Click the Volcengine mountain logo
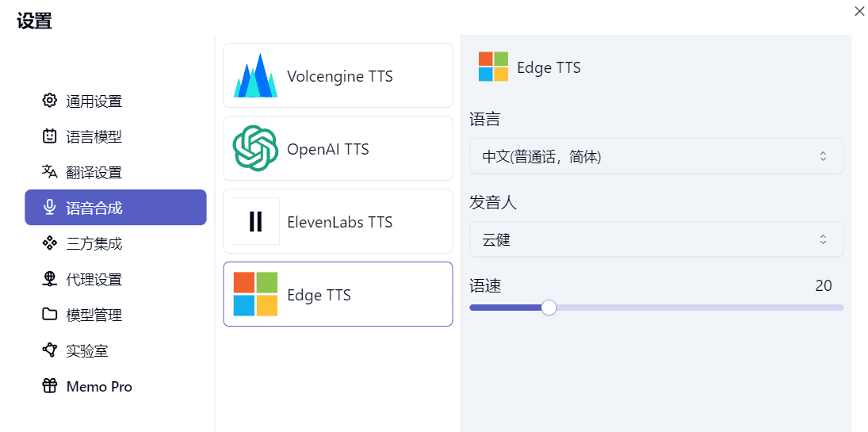 pos(255,75)
